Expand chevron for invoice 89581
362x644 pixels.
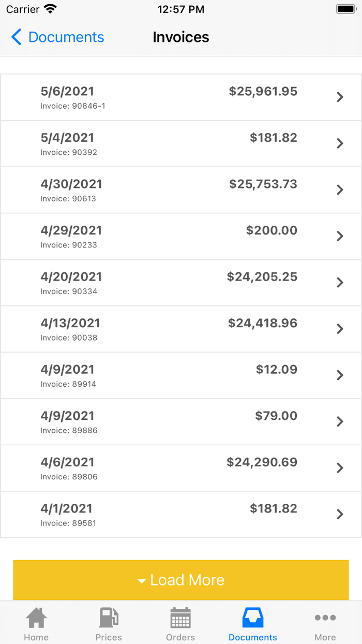click(340, 514)
